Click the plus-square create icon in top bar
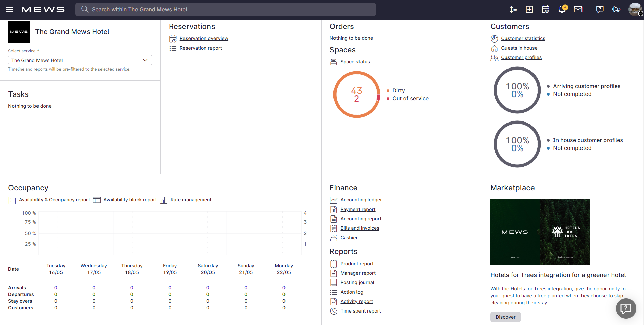Screen dimensions: 644x325 (529, 9)
